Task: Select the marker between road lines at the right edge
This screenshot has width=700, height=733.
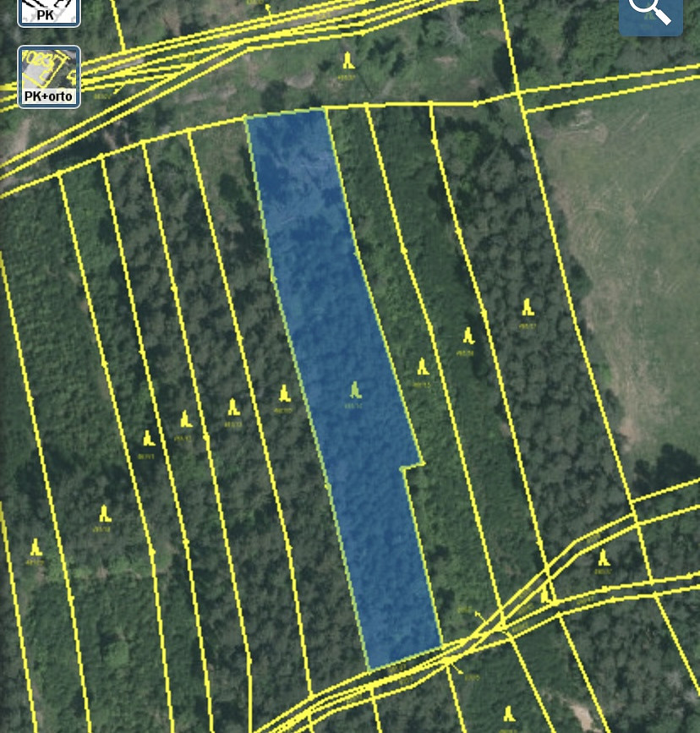Action: click(x=603, y=558)
